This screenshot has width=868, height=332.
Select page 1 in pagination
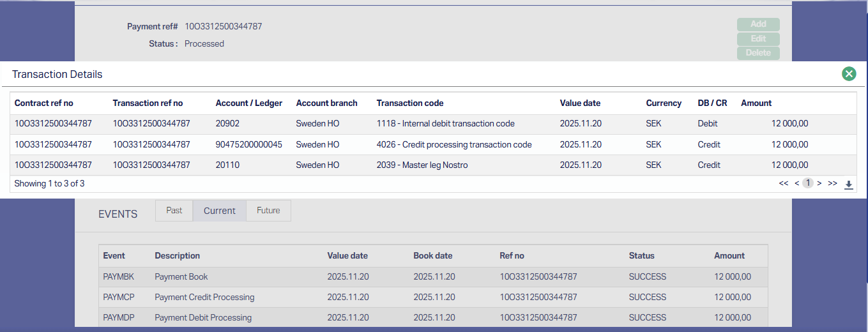(808, 183)
